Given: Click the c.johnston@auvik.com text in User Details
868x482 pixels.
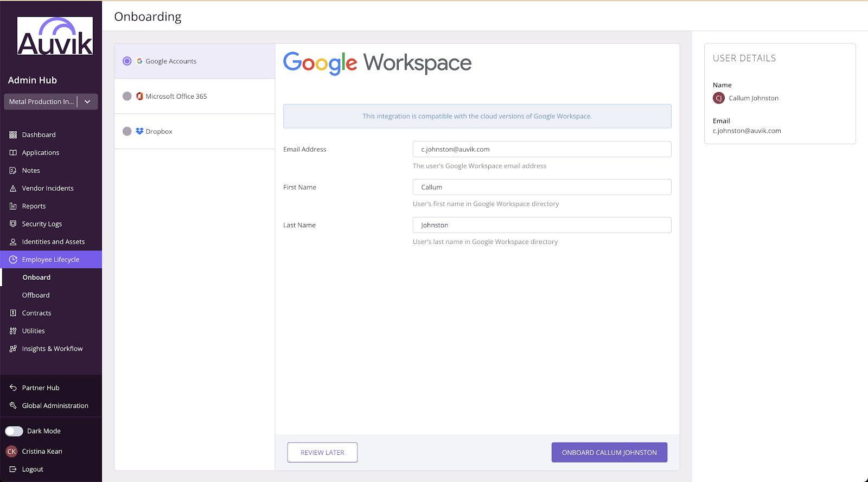Looking at the screenshot, I should (x=747, y=131).
